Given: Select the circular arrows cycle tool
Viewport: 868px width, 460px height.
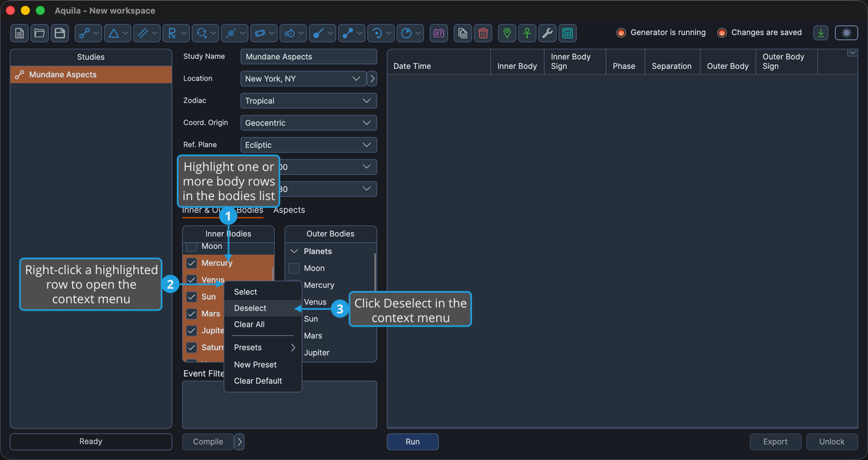Looking at the screenshot, I should coord(205,33).
